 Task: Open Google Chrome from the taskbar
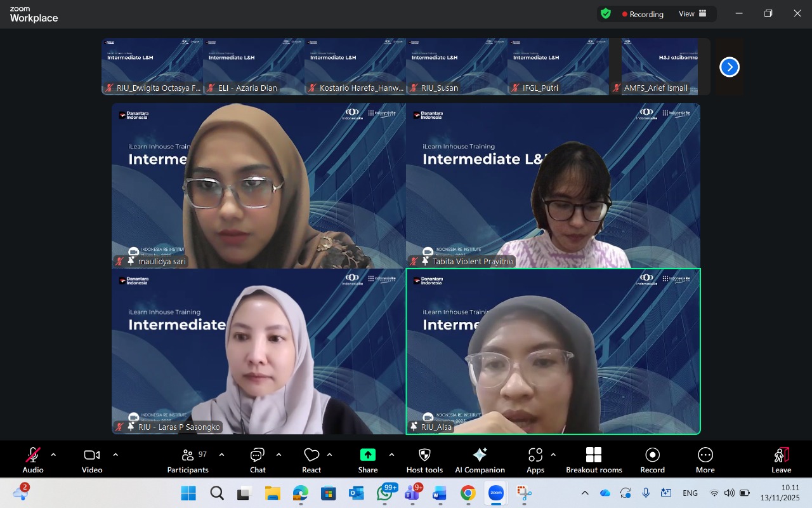click(468, 493)
